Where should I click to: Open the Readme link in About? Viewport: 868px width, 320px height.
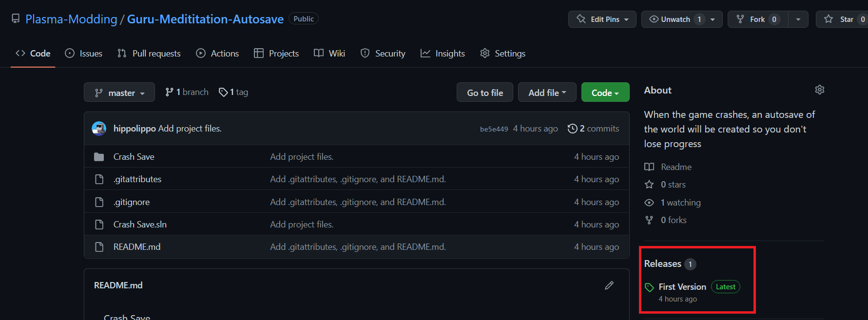[x=676, y=167]
